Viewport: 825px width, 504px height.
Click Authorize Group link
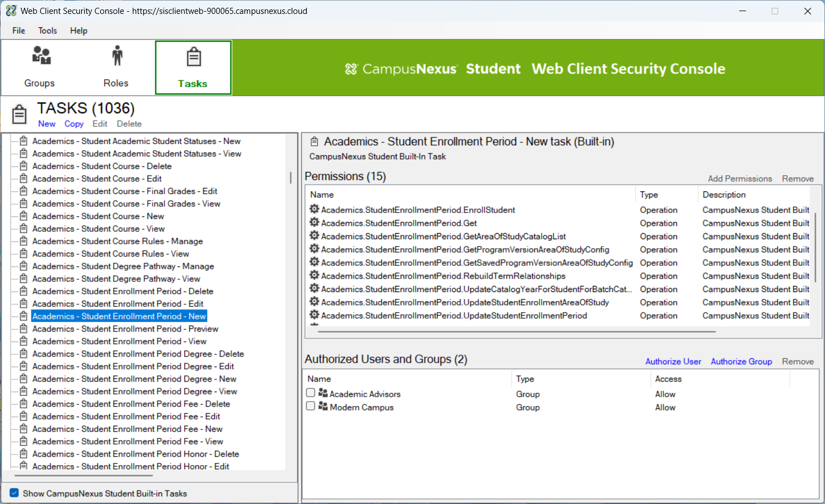tap(741, 362)
